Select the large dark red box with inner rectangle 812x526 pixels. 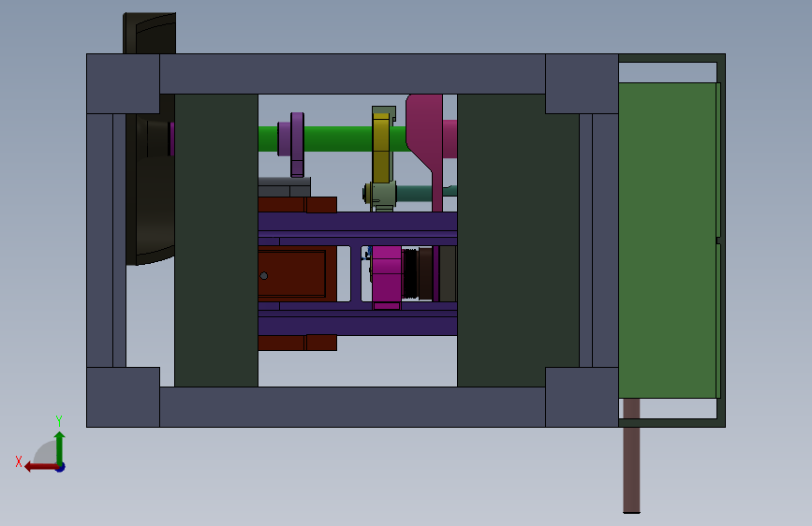coord(297,274)
